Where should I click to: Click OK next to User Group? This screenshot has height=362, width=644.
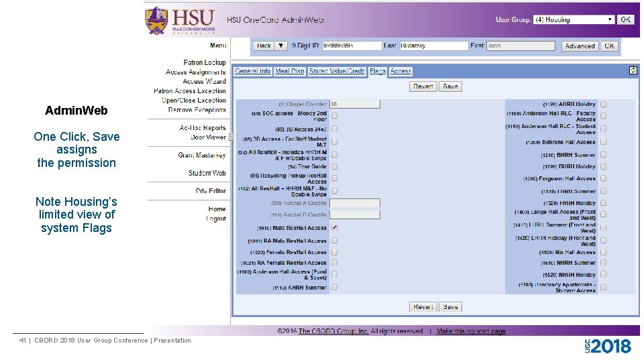(625, 19)
